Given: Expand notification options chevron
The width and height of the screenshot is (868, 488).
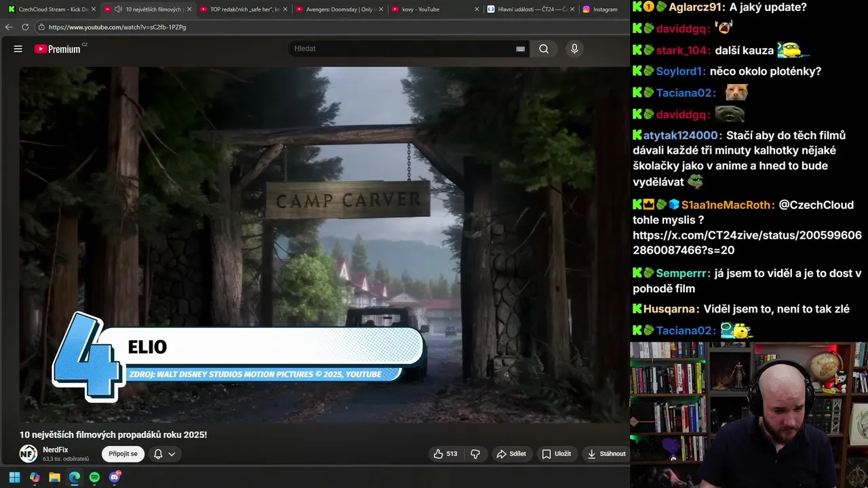Looking at the screenshot, I should pos(172,454).
